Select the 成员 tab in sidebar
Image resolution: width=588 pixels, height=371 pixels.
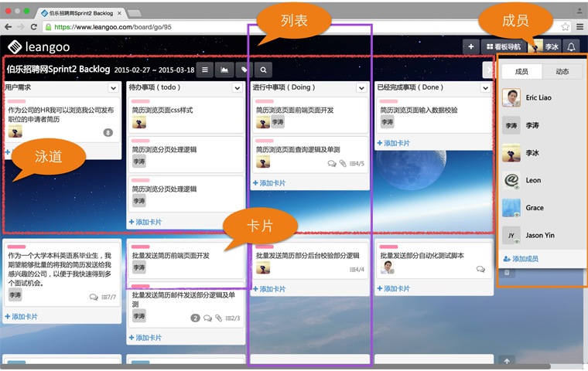pos(521,71)
